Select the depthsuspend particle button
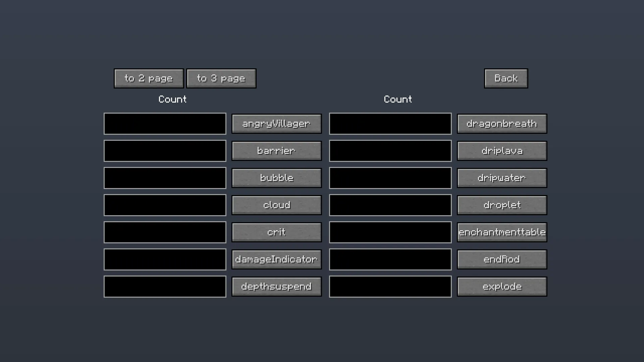644x362 pixels. coord(276,286)
